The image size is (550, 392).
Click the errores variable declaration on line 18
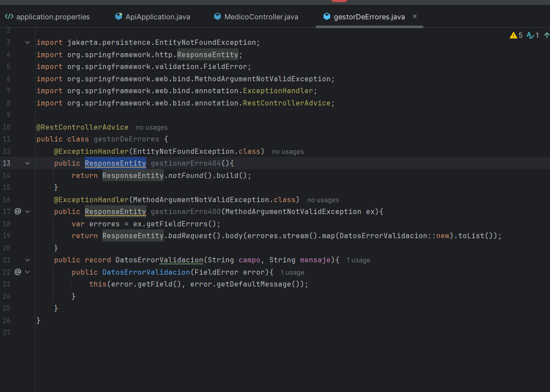click(105, 224)
